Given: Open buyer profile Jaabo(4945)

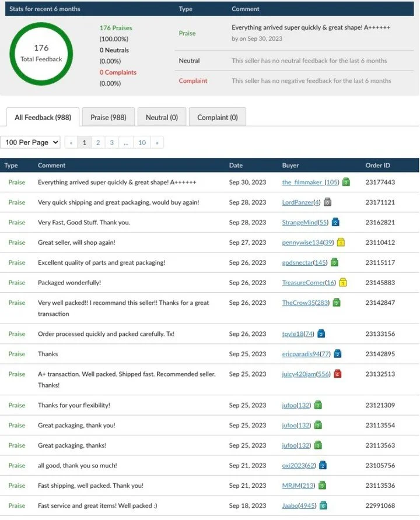Looking at the screenshot, I should 299,505.
